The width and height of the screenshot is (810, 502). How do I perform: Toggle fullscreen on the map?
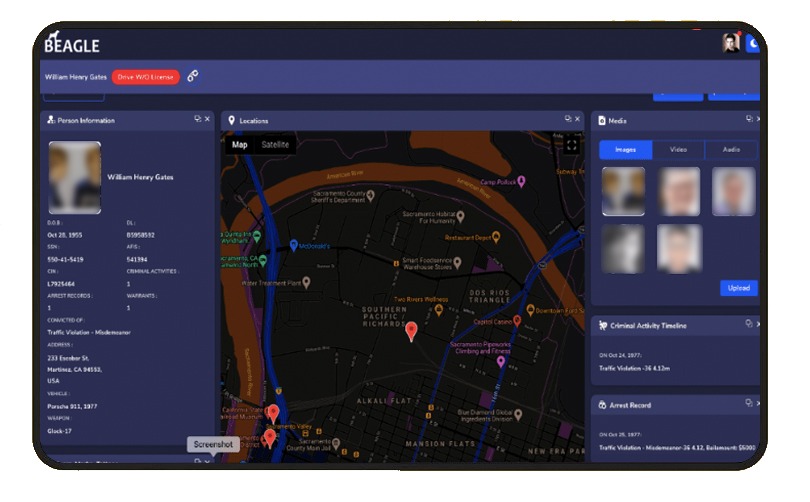pyautogui.click(x=571, y=145)
